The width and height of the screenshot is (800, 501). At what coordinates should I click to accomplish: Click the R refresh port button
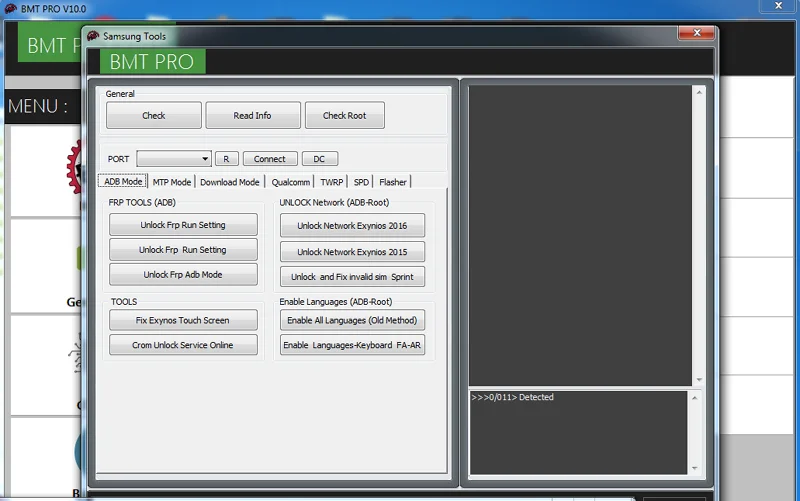pos(226,159)
